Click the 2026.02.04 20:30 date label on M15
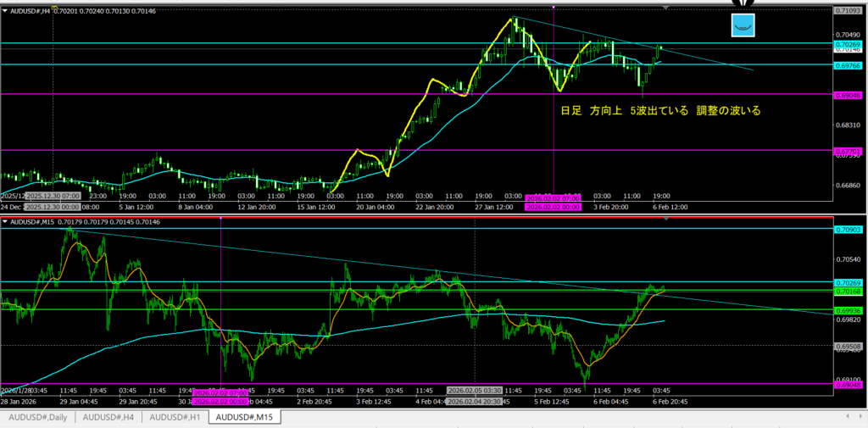 476,401
